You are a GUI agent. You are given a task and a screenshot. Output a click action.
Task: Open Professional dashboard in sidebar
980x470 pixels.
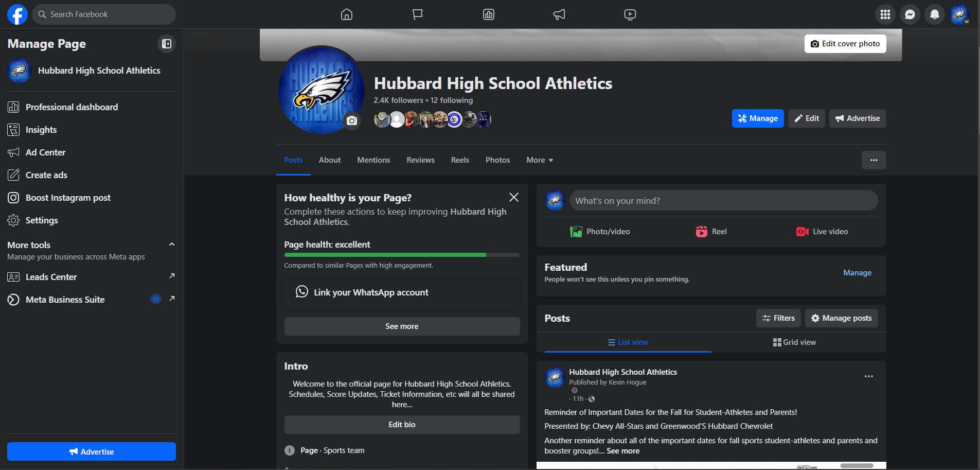tap(92, 107)
